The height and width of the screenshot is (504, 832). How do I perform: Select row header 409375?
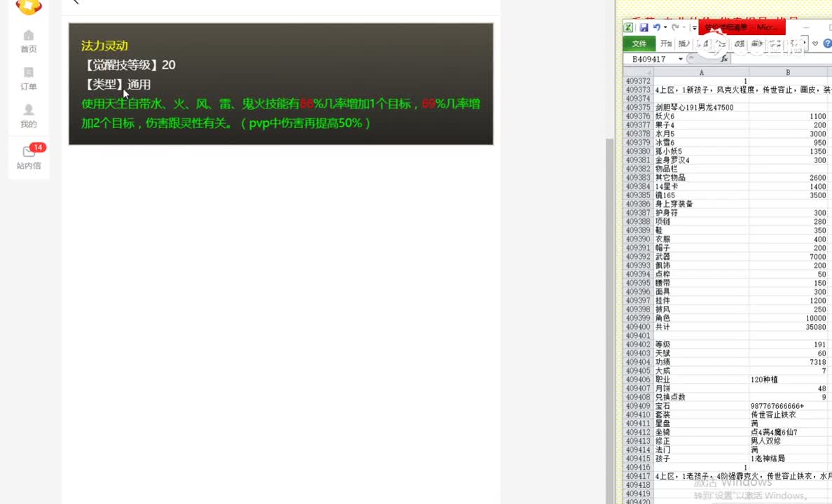coord(638,107)
